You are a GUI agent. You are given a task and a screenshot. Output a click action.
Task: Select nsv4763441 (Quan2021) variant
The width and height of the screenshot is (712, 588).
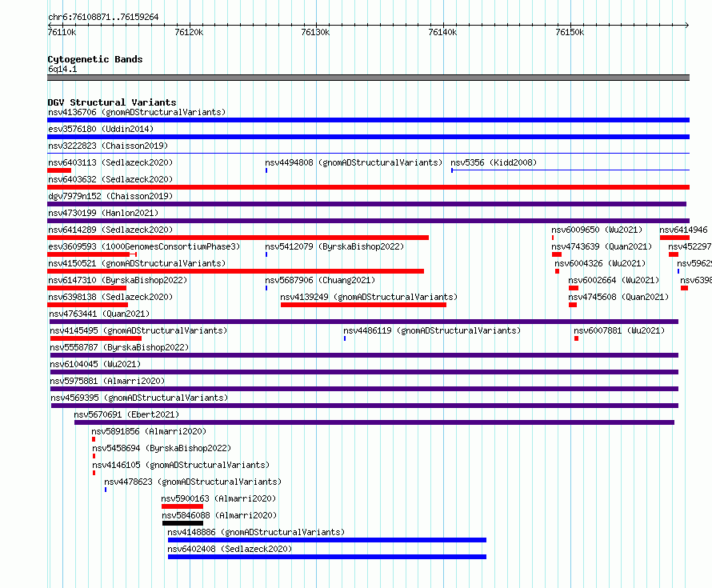click(99, 314)
